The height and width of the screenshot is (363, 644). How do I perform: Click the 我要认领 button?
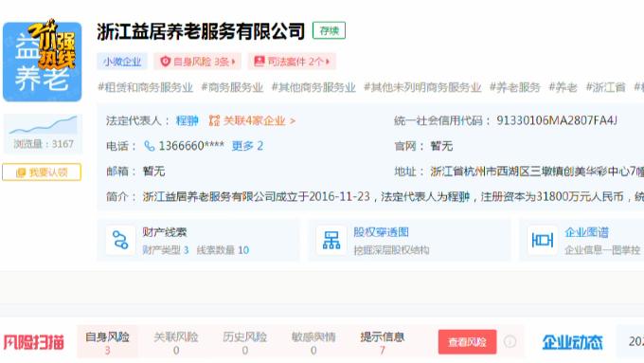tap(42, 172)
